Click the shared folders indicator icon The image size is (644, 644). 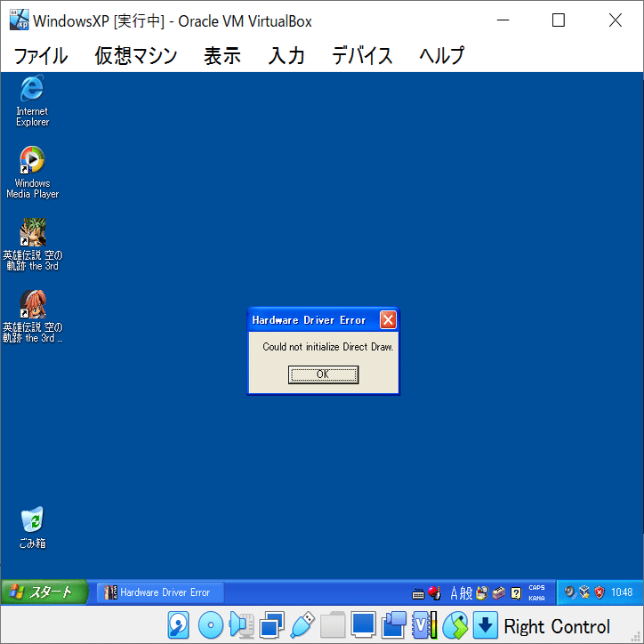pos(333,625)
